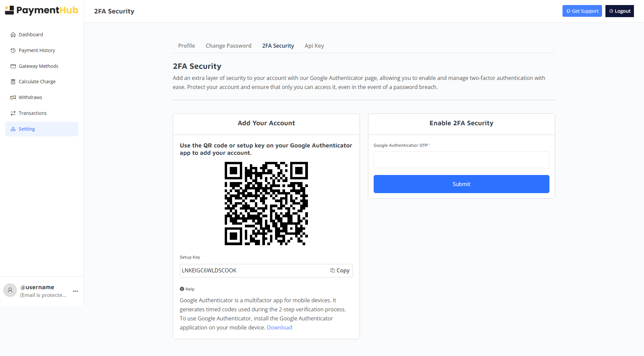Follow the Download link for Google Authenticator
The width and height of the screenshot is (644, 356).
click(279, 327)
